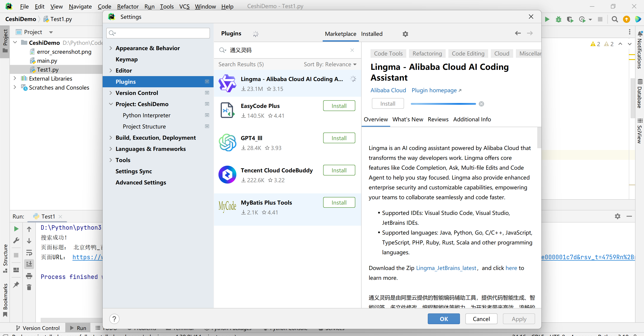Click the plugin description scrollbar
The height and width of the screenshot is (336, 644).
coord(539,138)
